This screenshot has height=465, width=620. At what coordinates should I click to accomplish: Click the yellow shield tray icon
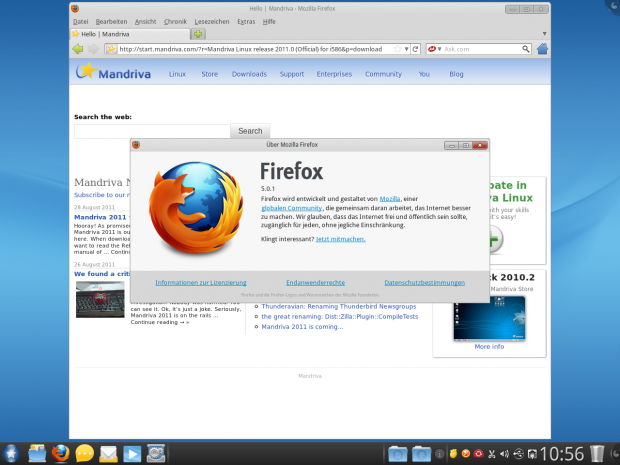click(453, 454)
